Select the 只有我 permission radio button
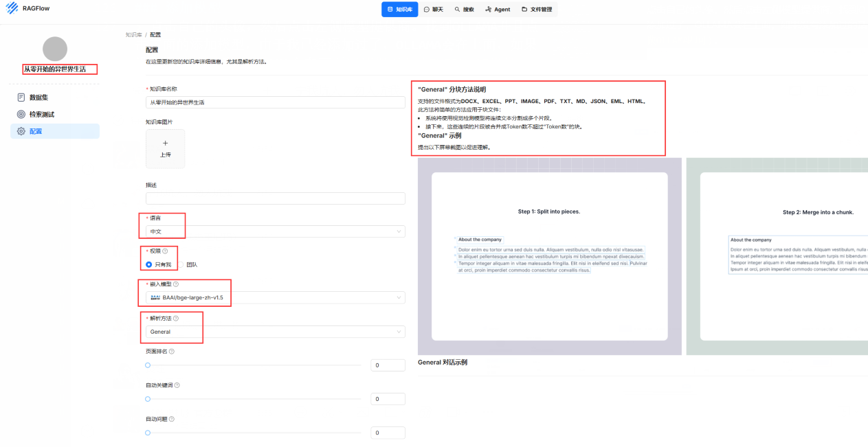 [149, 264]
